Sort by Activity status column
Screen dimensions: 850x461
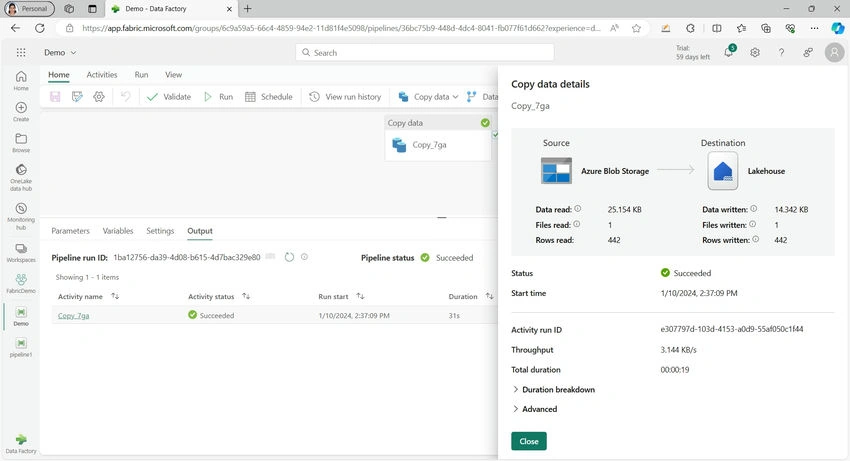click(246, 296)
